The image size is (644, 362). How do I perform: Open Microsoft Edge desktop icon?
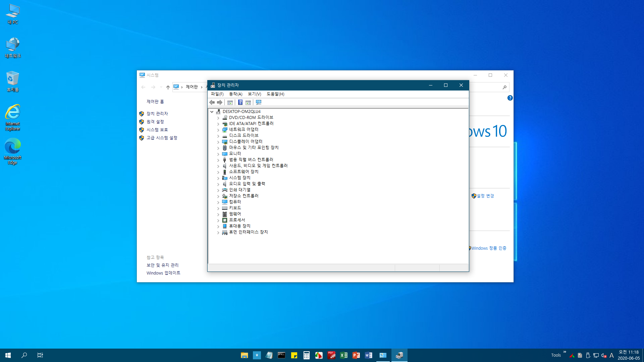coord(13,152)
